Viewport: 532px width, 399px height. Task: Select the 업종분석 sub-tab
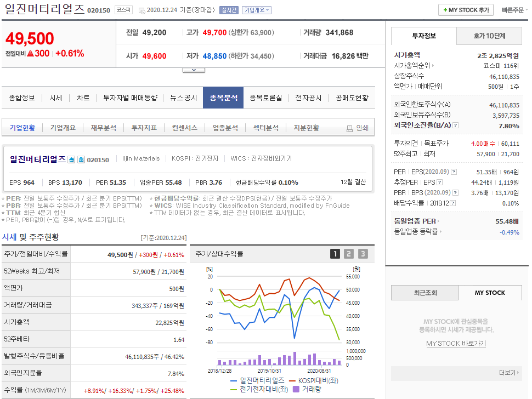tap(225, 128)
